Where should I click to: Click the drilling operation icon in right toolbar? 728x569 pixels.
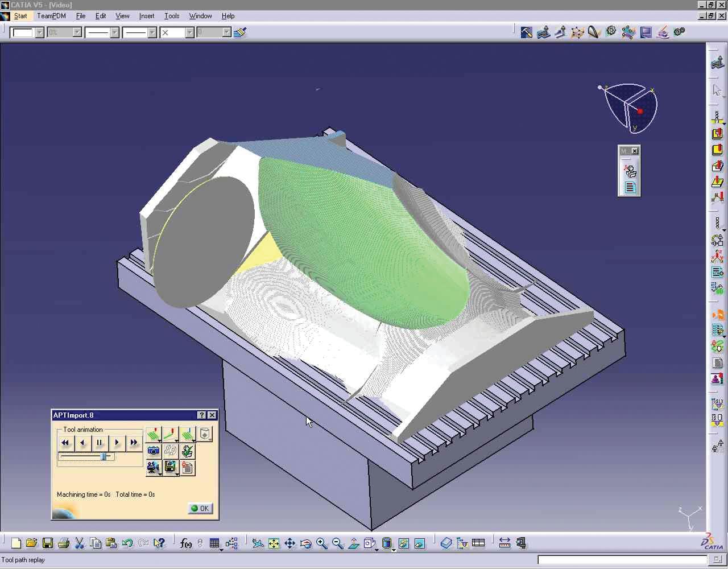point(717,118)
